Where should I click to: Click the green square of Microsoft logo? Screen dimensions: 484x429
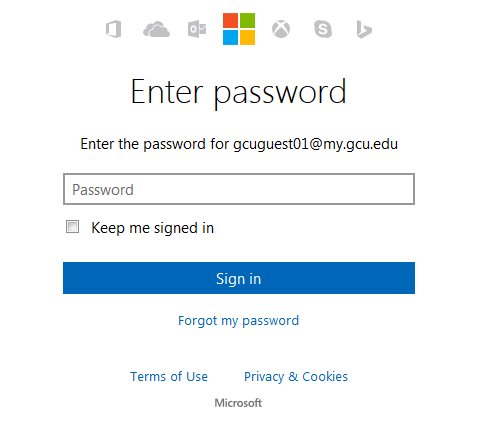[247, 21]
